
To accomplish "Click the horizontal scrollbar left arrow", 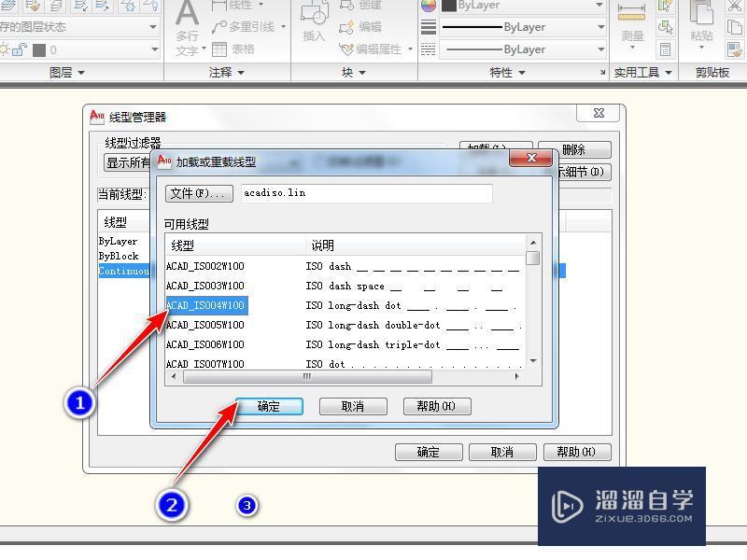I will (174, 376).
